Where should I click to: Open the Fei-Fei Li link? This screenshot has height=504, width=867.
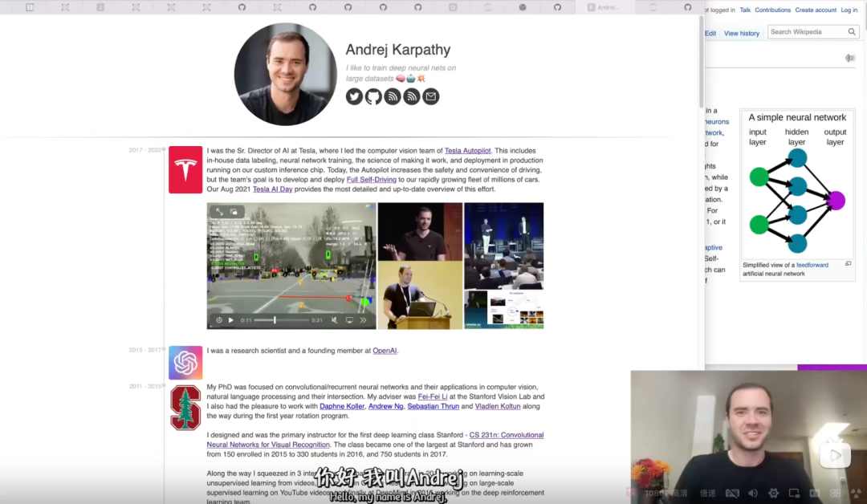(x=433, y=396)
